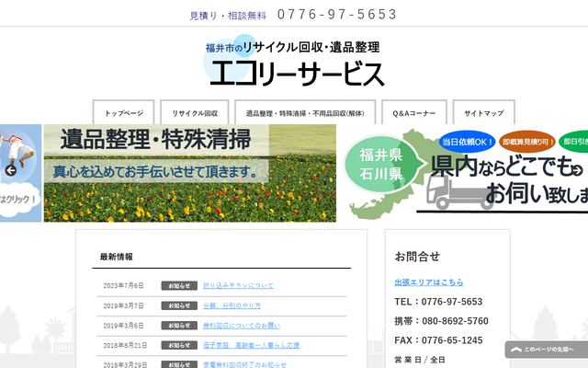Click the 2023年7月6日 date text

coord(123,286)
